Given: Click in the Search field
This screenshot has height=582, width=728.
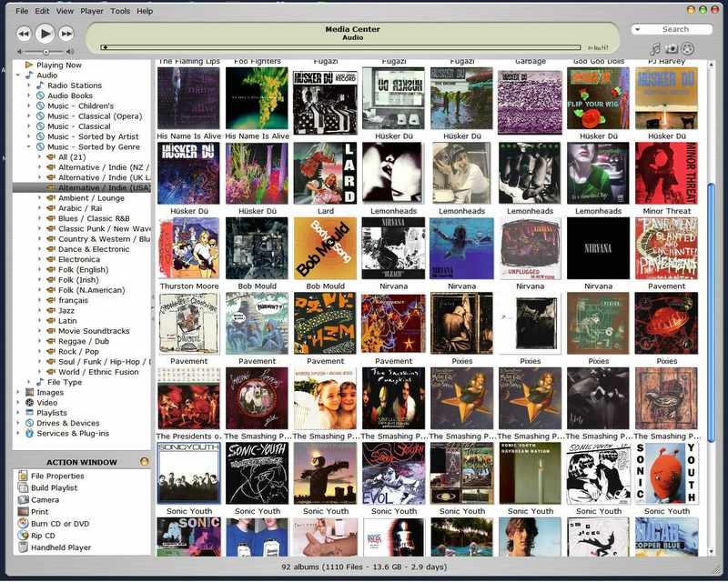Looking at the screenshot, I should tap(675, 29).
